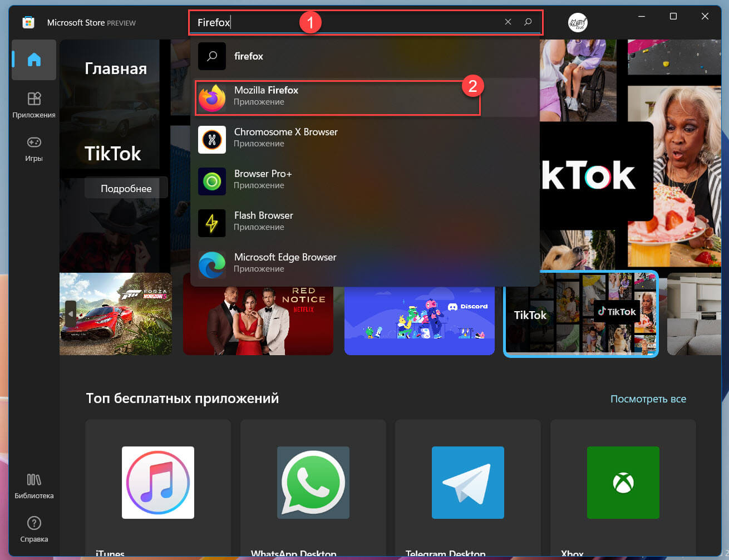Open the TikTok carousel thumbnail

(x=581, y=314)
